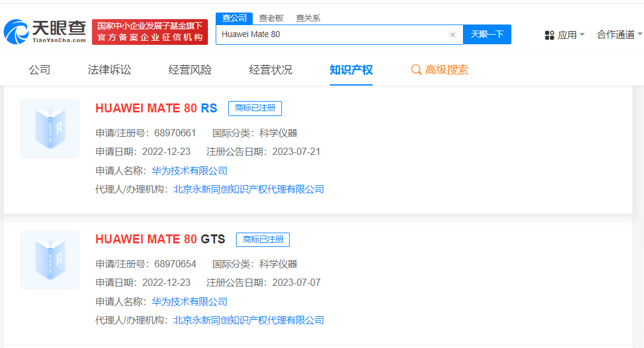This screenshot has height=348, width=644.
Task: Click 北京永新同创 agency link in RS entry
Action: (249, 190)
